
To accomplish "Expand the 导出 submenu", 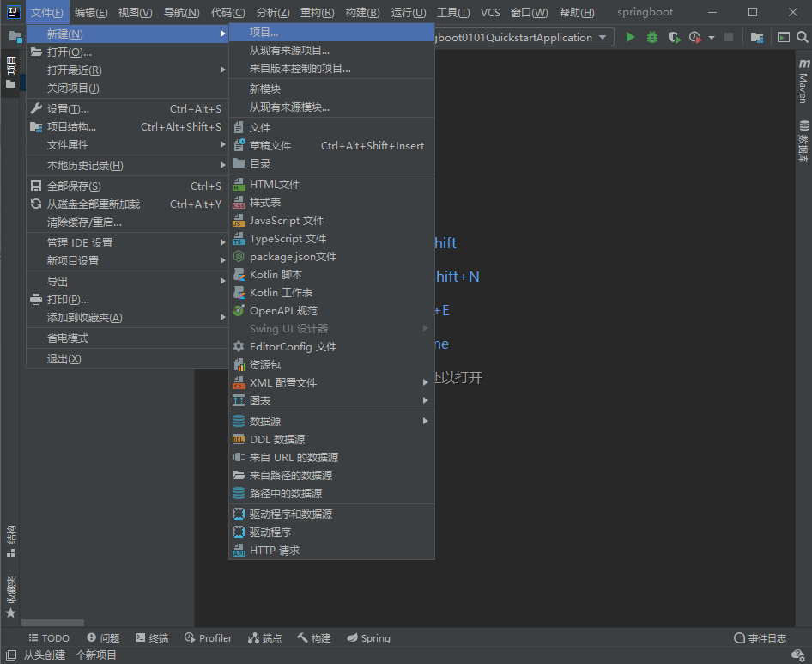I will pyautogui.click(x=127, y=282).
